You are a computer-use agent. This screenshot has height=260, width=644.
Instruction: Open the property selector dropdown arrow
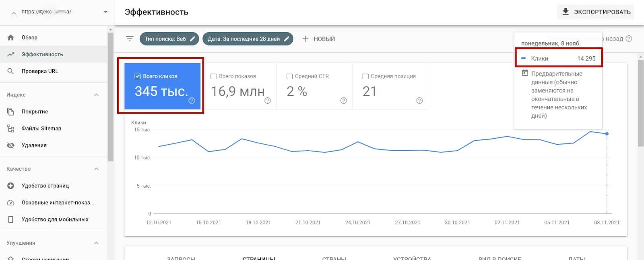(x=105, y=12)
